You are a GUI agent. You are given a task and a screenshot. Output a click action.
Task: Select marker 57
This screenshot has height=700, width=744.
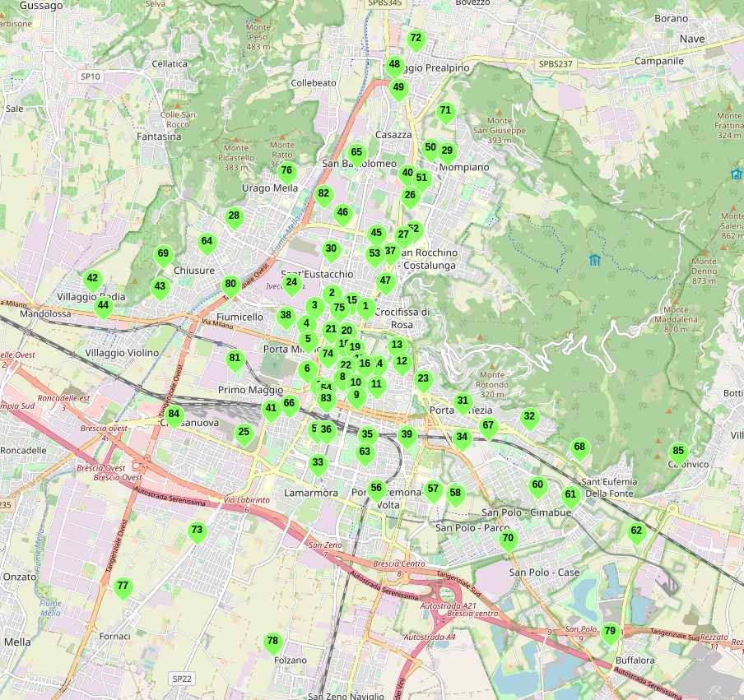pyautogui.click(x=433, y=491)
